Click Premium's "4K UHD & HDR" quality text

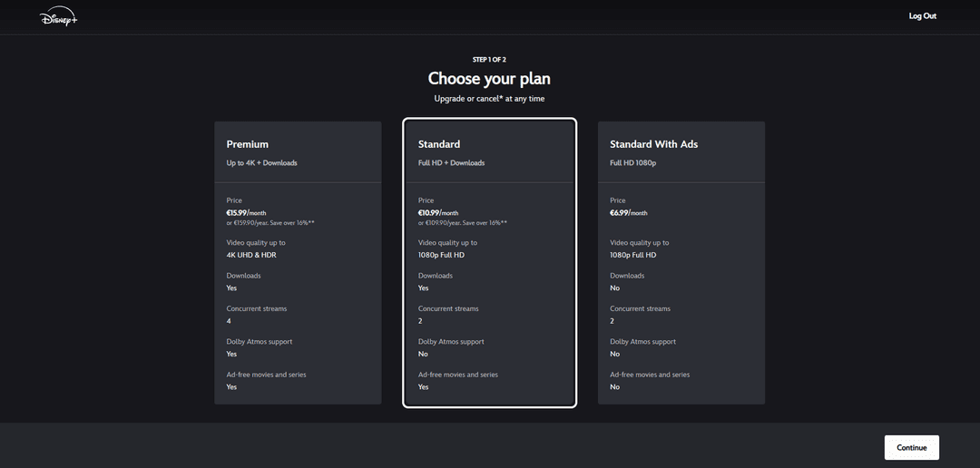[251, 255]
